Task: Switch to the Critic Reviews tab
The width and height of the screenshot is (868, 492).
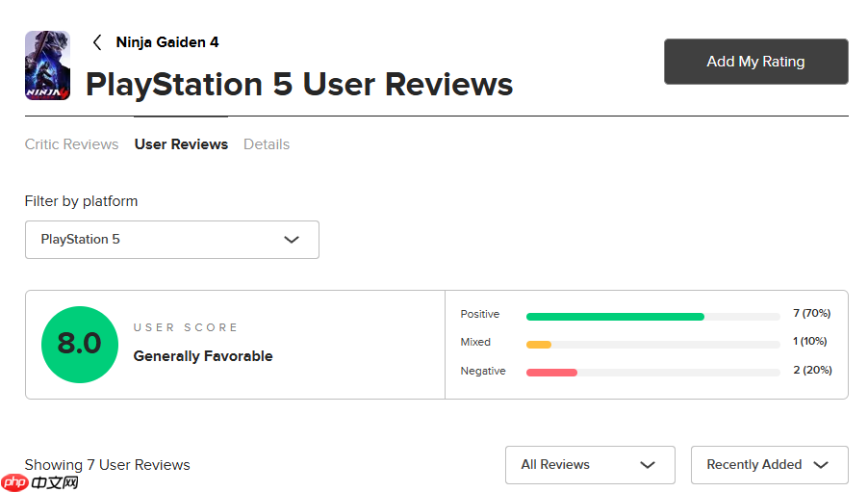Action: (x=71, y=144)
